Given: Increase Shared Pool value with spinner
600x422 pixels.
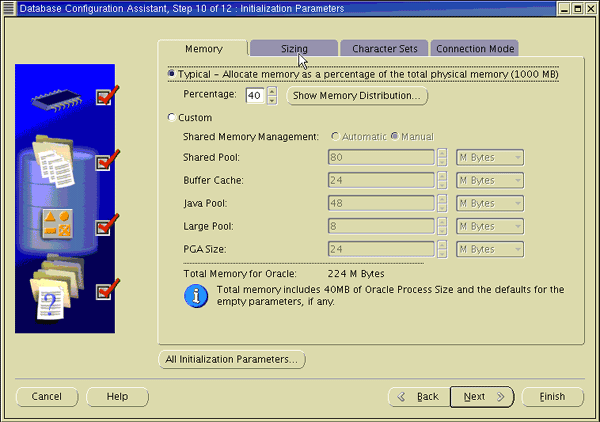Looking at the screenshot, I should 442,153.
